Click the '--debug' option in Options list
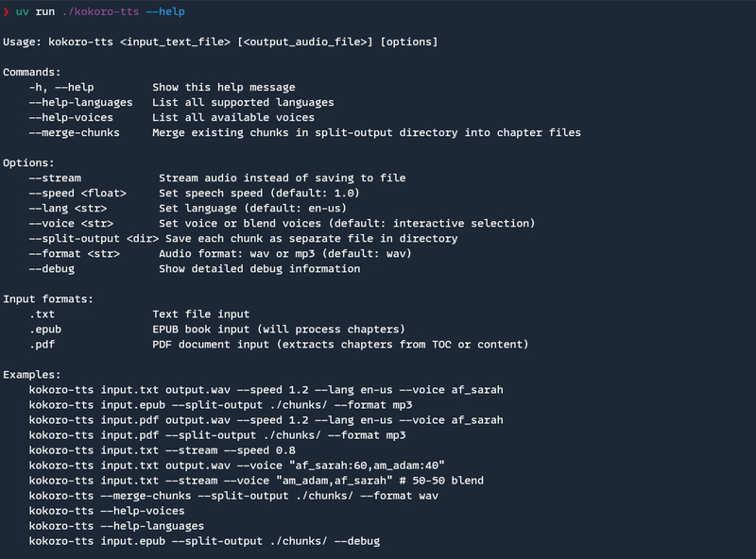Screen dimensions: 756x559 [52, 269]
